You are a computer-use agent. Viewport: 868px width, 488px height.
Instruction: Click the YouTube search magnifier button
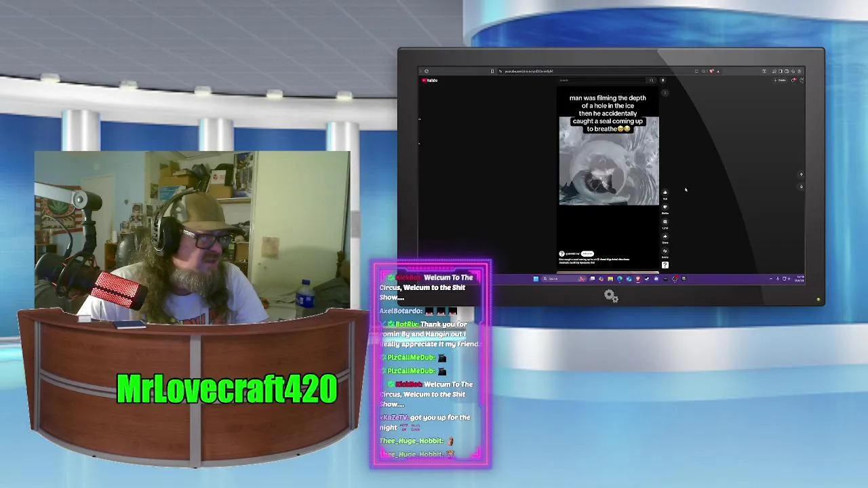point(651,80)
